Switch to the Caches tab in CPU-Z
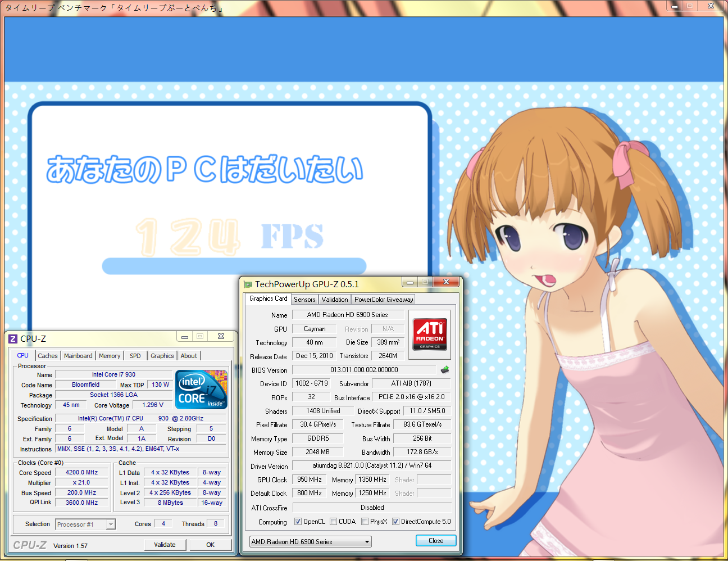 48,356
